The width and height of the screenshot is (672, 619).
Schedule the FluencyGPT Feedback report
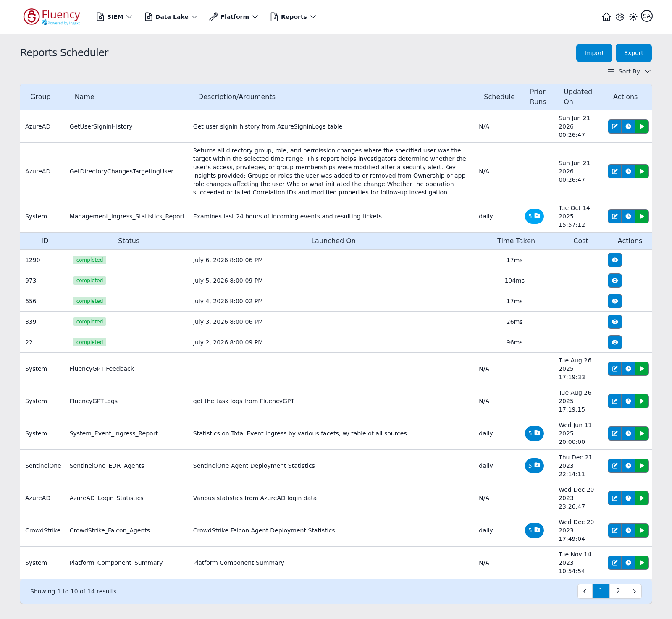(x=628, y=369)
